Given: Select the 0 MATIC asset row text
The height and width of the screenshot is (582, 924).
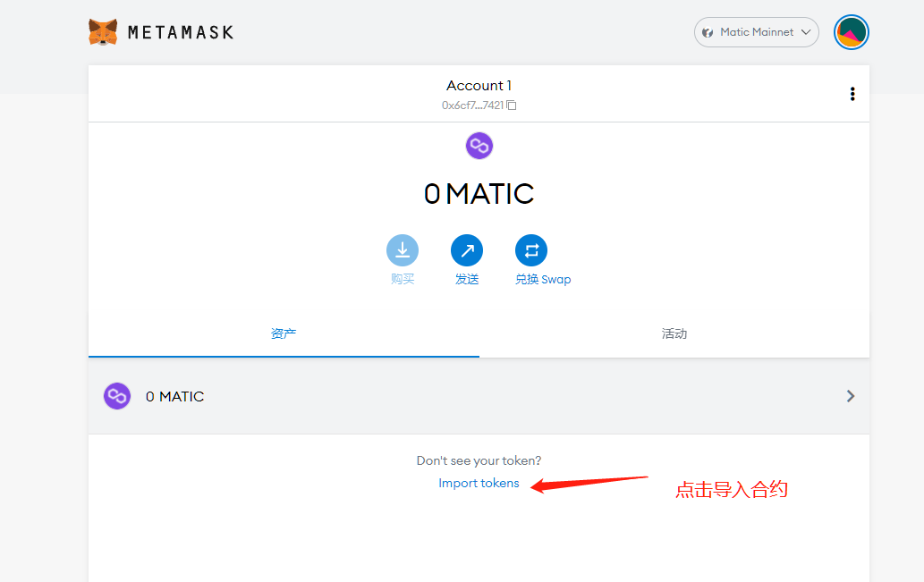Looking at the screenshot, I should (175, 396).
